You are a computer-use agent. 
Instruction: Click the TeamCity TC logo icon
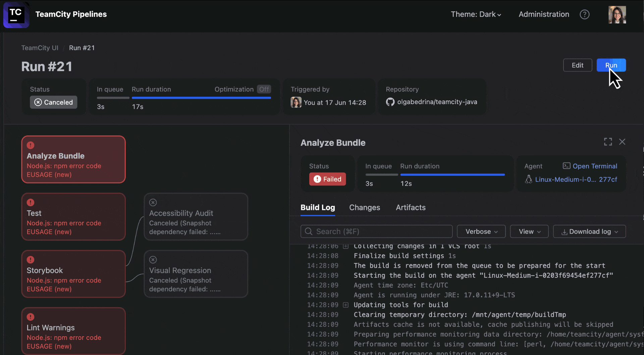(16, 15)
